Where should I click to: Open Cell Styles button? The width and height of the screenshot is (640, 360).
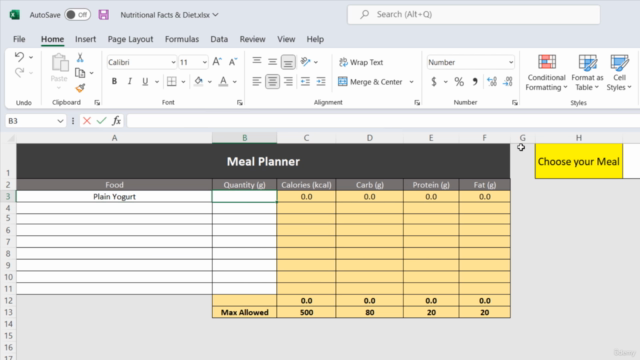[619, 73]
